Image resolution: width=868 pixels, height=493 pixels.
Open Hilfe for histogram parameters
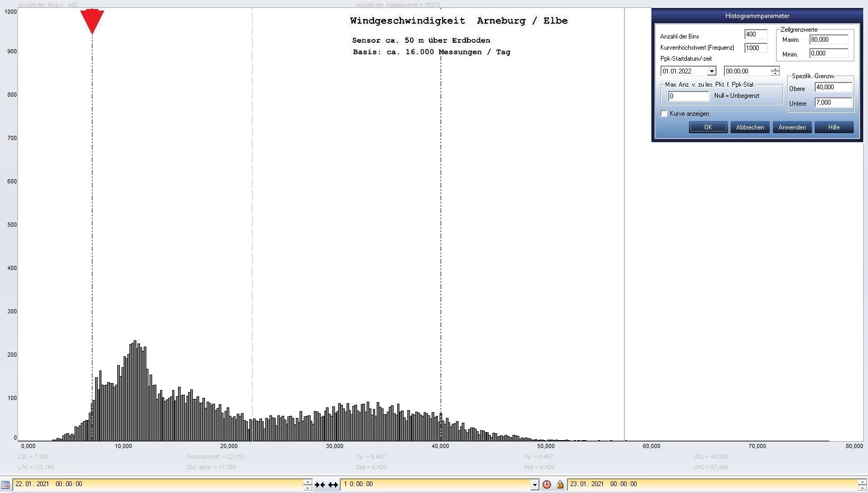834,127
